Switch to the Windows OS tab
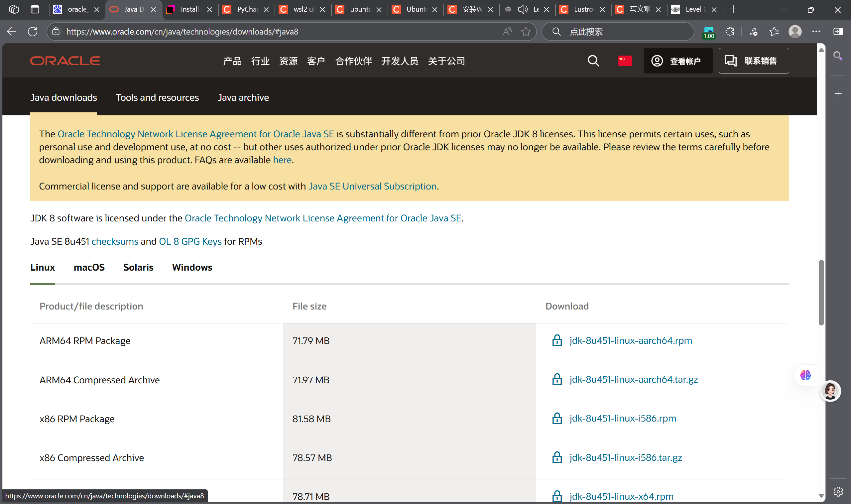Viewport: 851px width, 504px height. pyautogui.click(x=192, y=267)
